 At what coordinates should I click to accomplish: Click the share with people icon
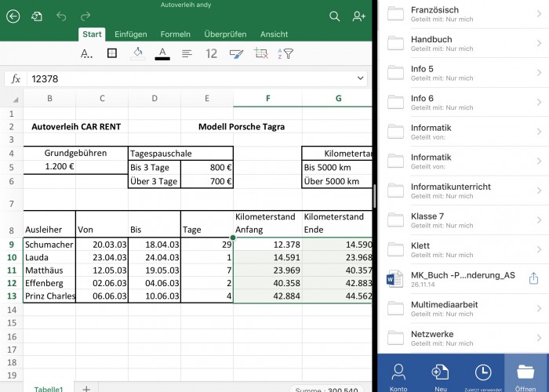pyautogui.click(x=359, y=16)
